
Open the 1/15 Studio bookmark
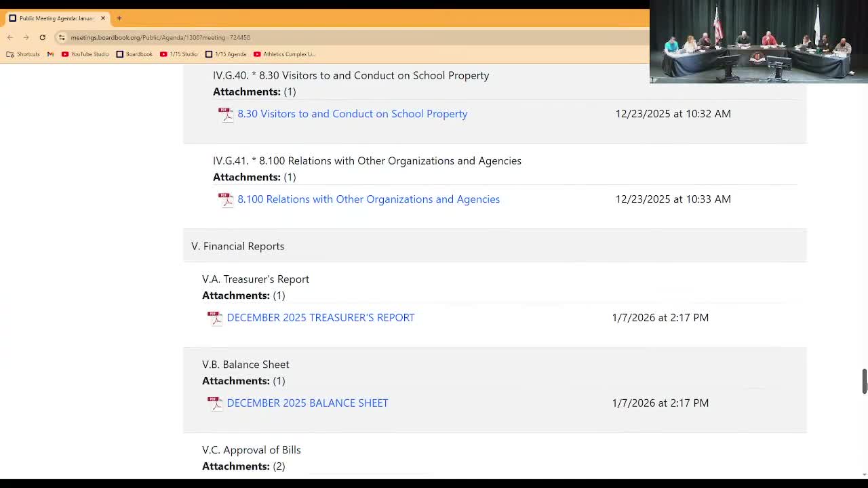point(179,54)
